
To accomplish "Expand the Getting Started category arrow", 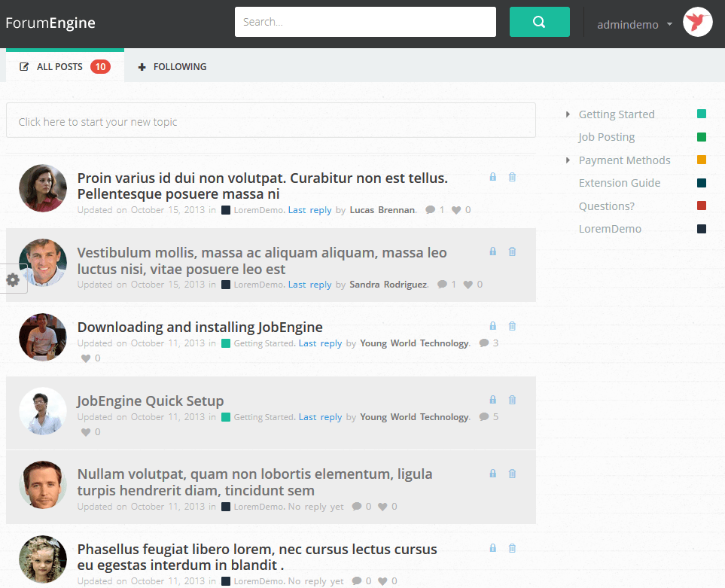I will (568, 114).
